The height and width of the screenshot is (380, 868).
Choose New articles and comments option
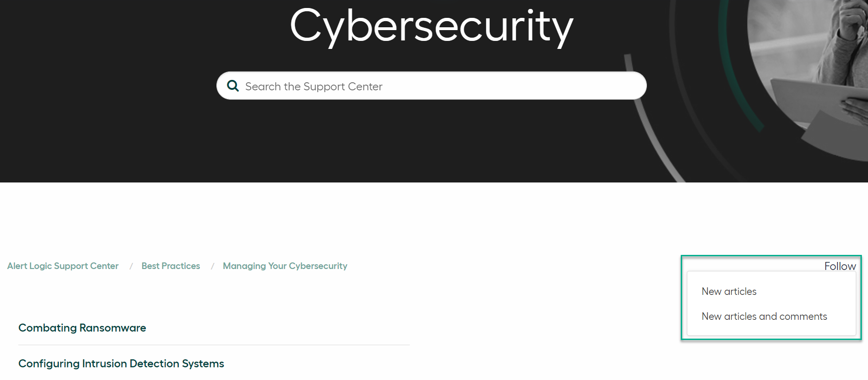(764, 317)
